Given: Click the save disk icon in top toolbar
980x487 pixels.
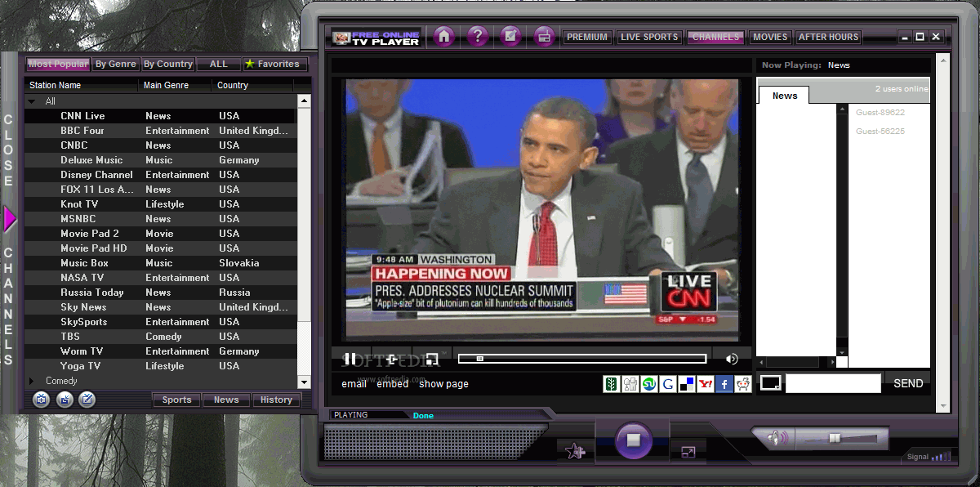Looking at the screenshot, I should pos(544,37).
